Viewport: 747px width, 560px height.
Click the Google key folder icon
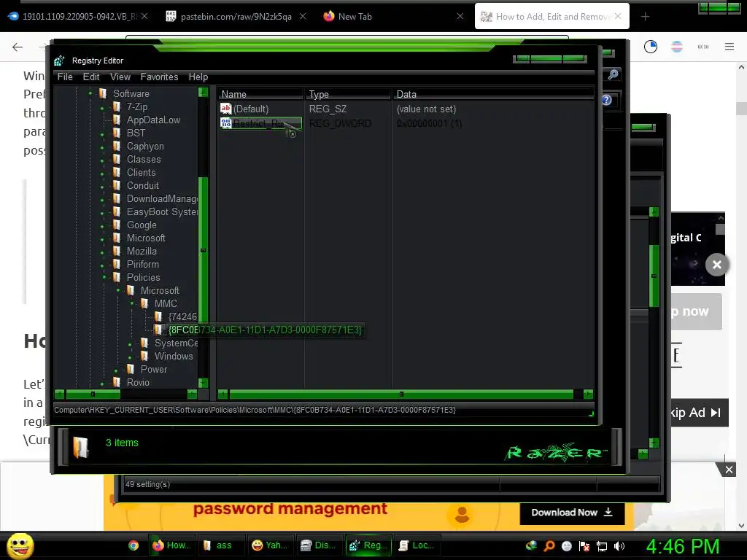117,225
